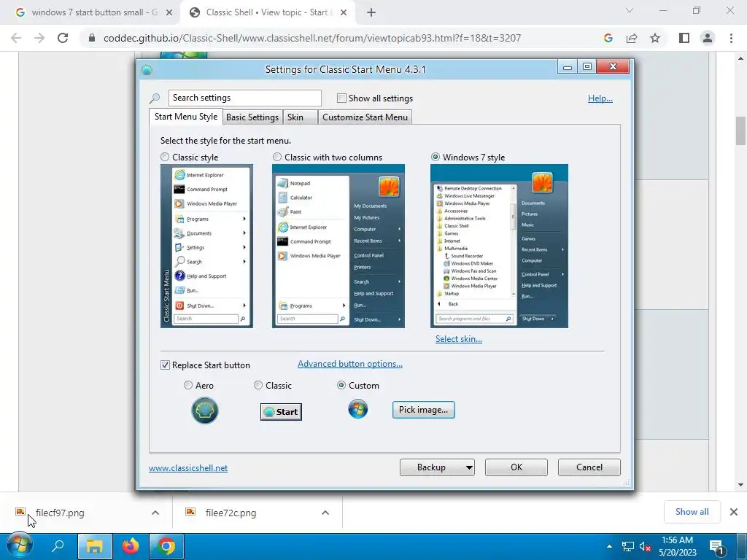Click the search magnifier in settings dialog
This screenshot has height=560, width=747.
click(x=155, y=98)
